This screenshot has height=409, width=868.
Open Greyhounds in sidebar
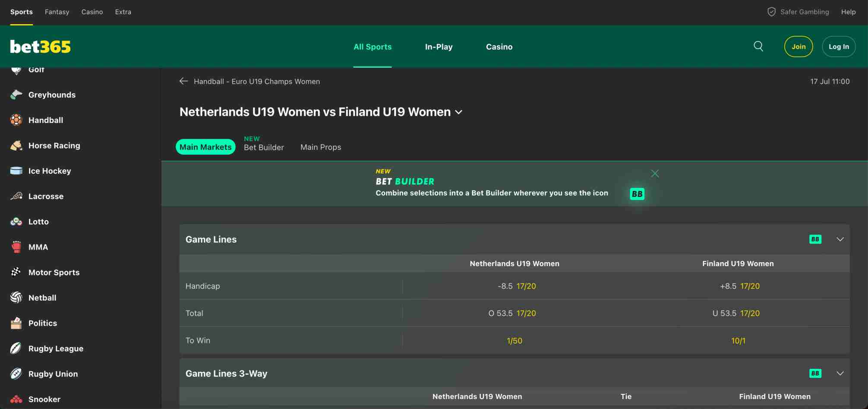pos(52,95)
